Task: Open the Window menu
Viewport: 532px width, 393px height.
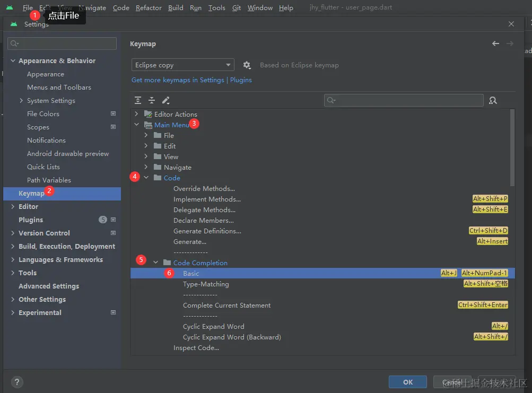Action: [260, 7]
